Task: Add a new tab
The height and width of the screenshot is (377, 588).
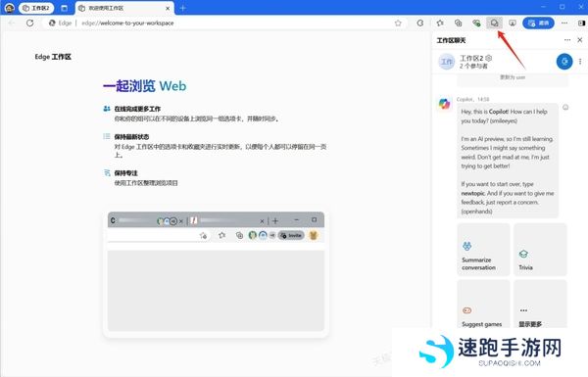Action: 183,8
